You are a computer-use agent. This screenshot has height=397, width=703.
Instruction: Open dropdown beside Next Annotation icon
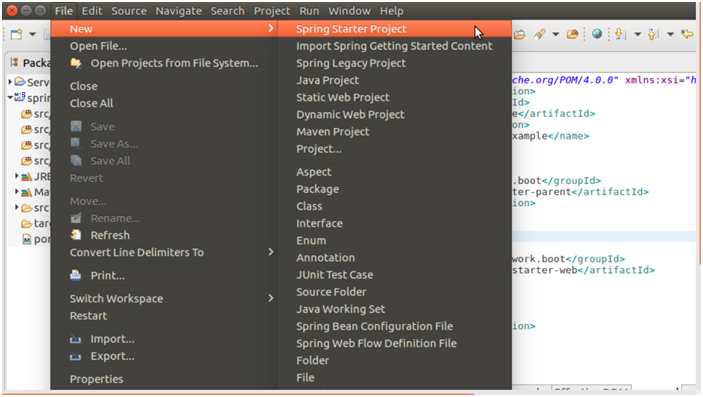[x=637, y=34]
